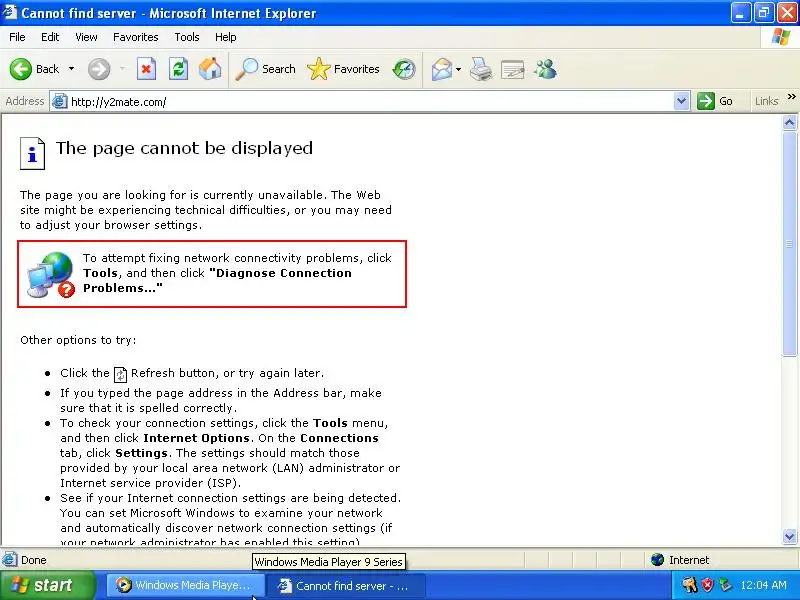Click the Edit page toolbar icon
This screenshot has width=800, height=600.
tap(513, 69)
